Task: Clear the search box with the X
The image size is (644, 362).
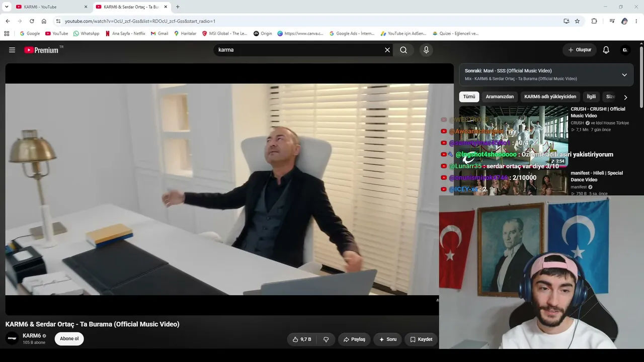Action: (387, 50)
